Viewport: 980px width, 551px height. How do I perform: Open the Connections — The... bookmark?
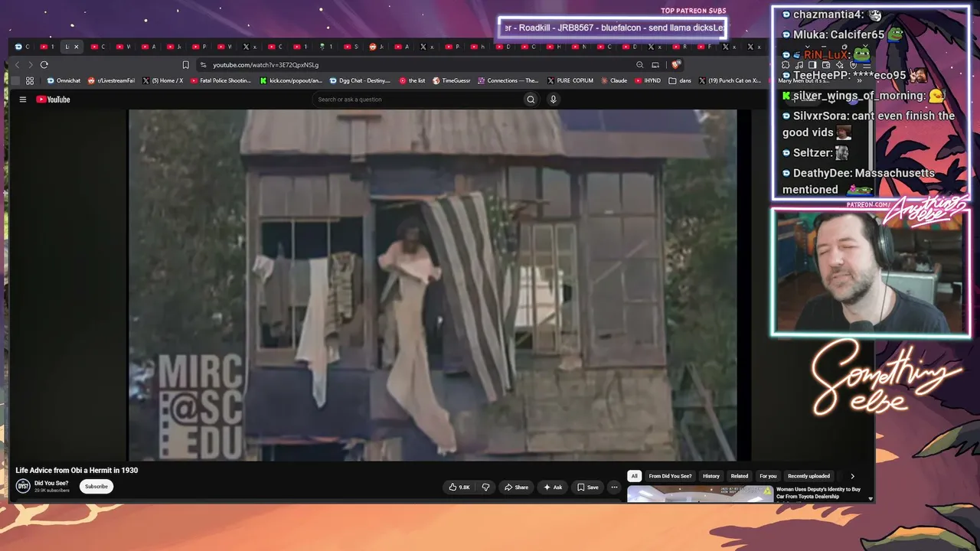pyautogui.click(x=508, y=80)
